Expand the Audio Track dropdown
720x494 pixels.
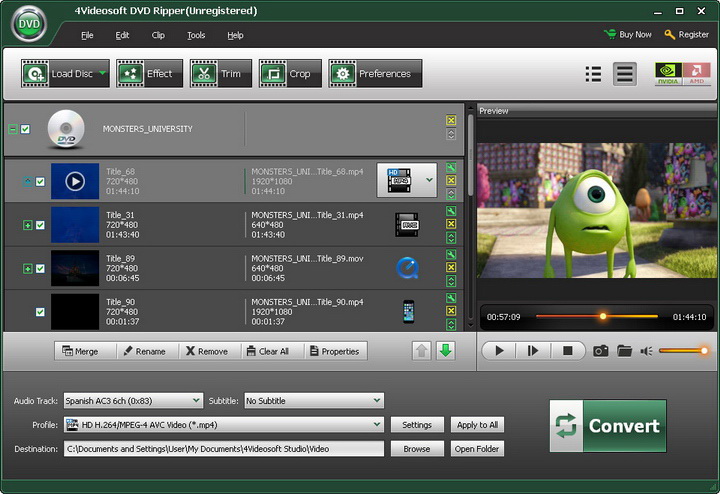196,401
